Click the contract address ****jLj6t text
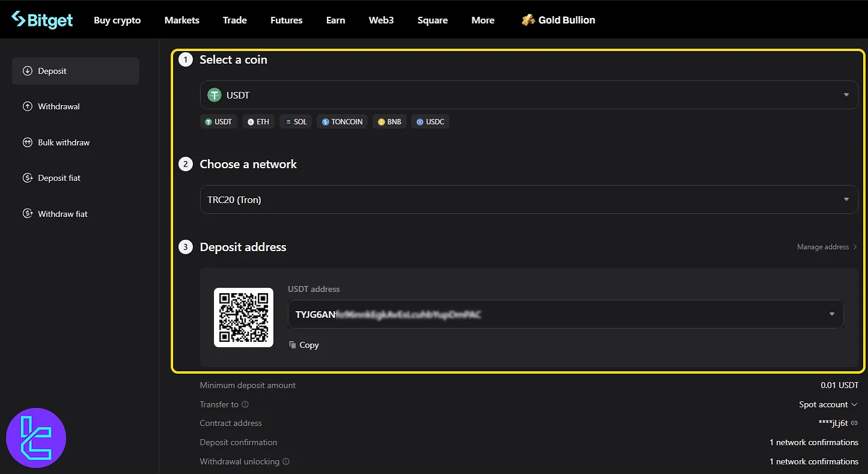Screen dimensions: 868x474 coord(833,423)
